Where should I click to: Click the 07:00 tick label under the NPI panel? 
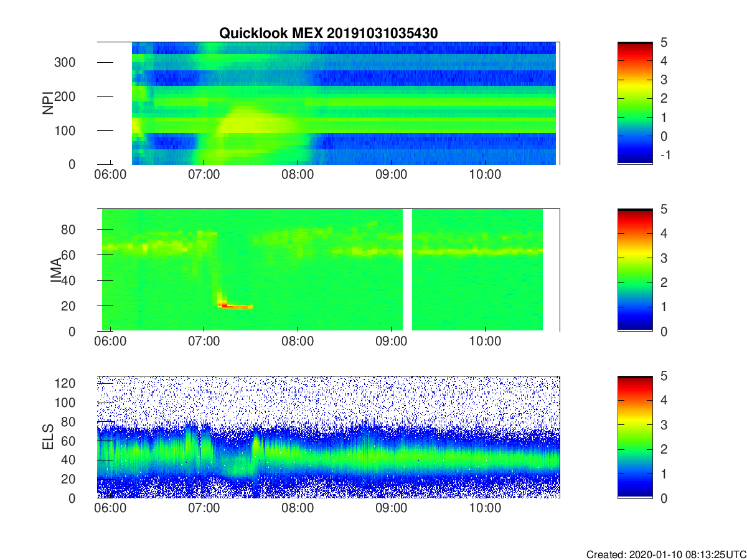point(204,175)
